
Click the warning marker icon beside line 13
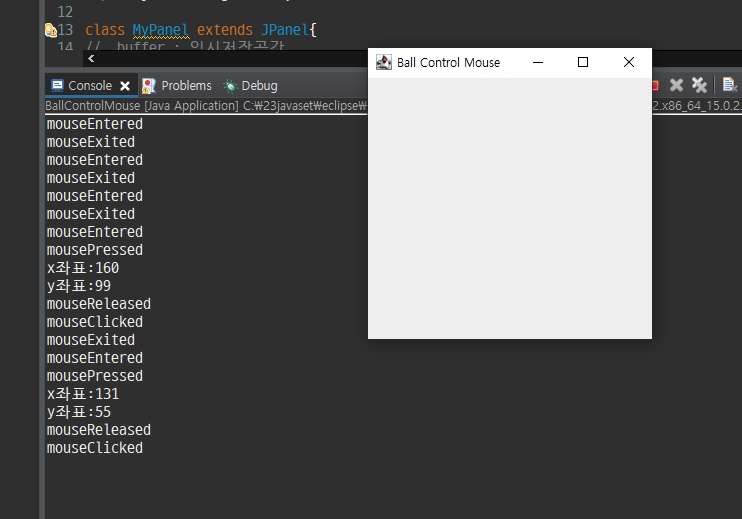(x=50, y=30)
